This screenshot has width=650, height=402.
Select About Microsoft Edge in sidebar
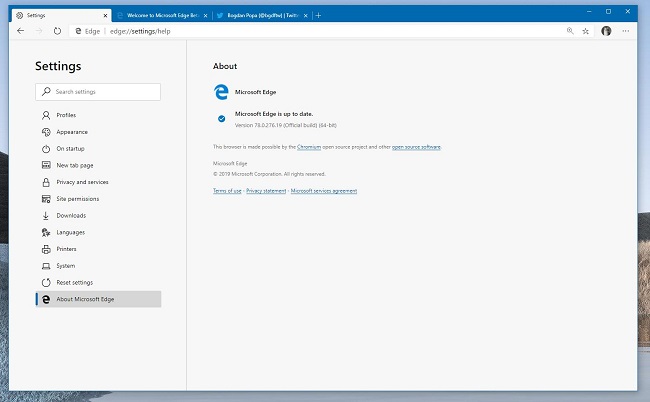point(98,299)
